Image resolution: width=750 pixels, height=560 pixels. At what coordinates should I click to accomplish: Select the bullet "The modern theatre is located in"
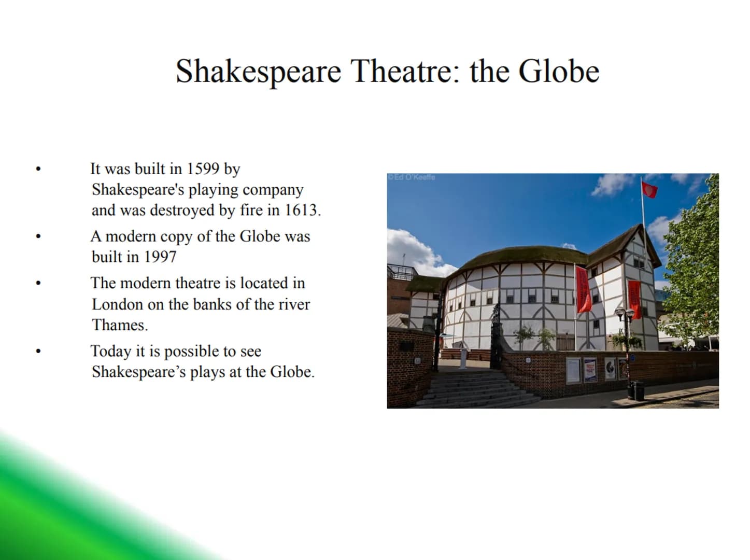197,283
